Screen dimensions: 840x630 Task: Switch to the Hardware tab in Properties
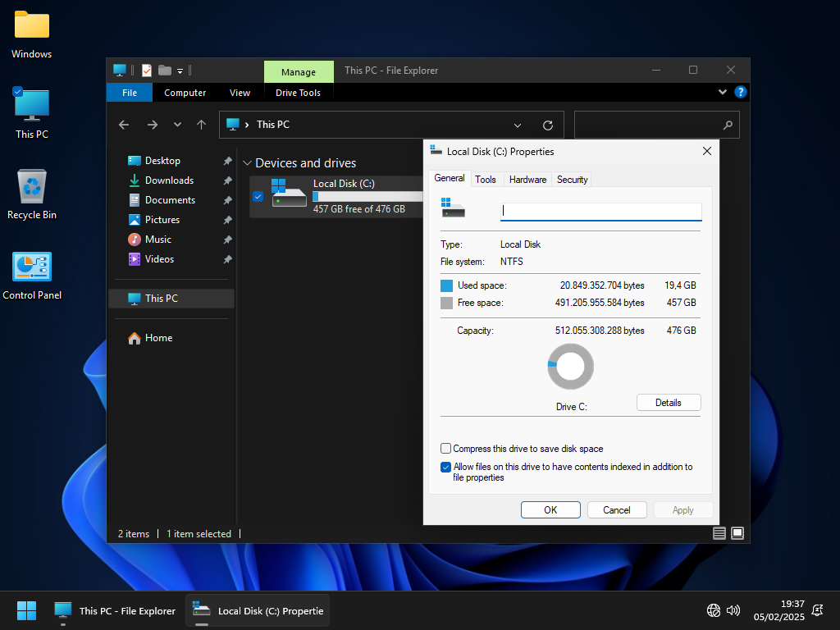(x=527, y=180)
